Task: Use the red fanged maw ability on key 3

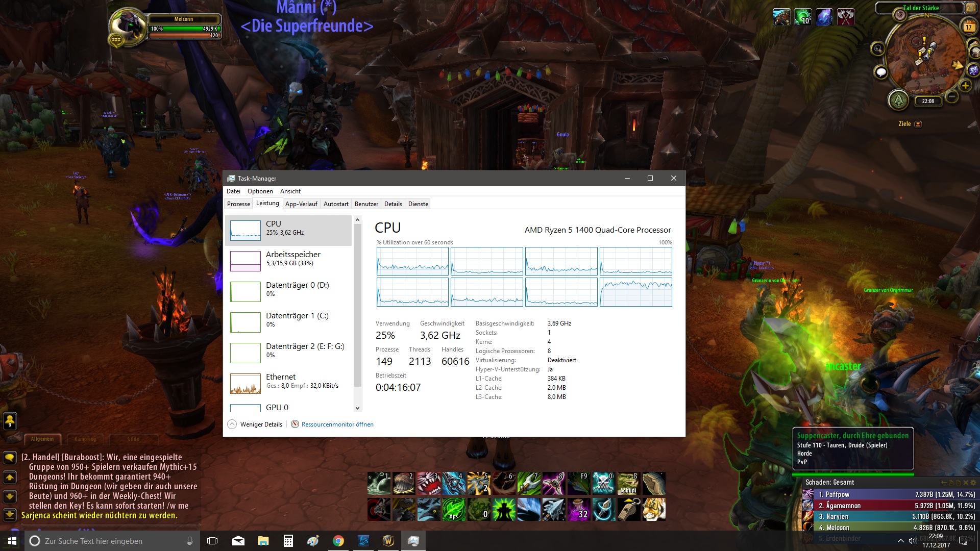Action: coord(429,483)
